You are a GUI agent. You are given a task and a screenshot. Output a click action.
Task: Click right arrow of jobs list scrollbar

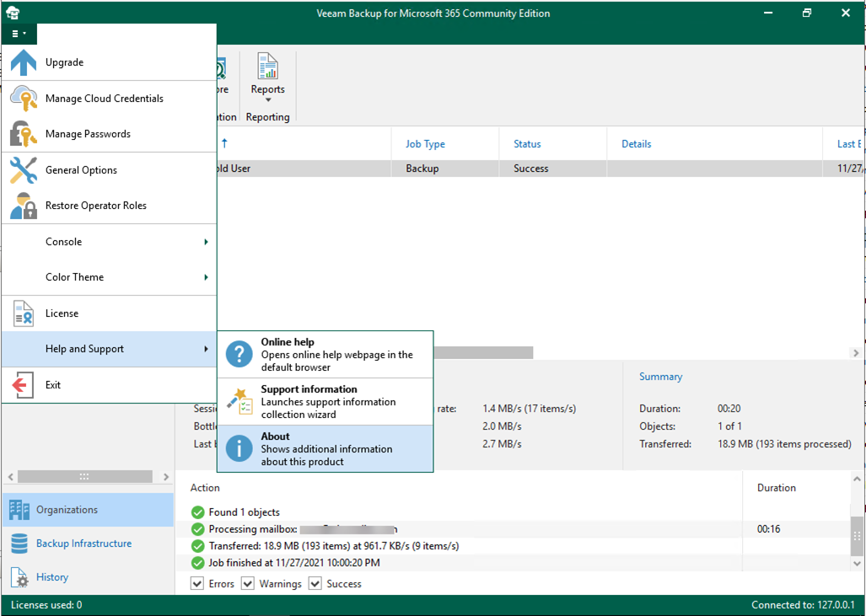(856, 352)
